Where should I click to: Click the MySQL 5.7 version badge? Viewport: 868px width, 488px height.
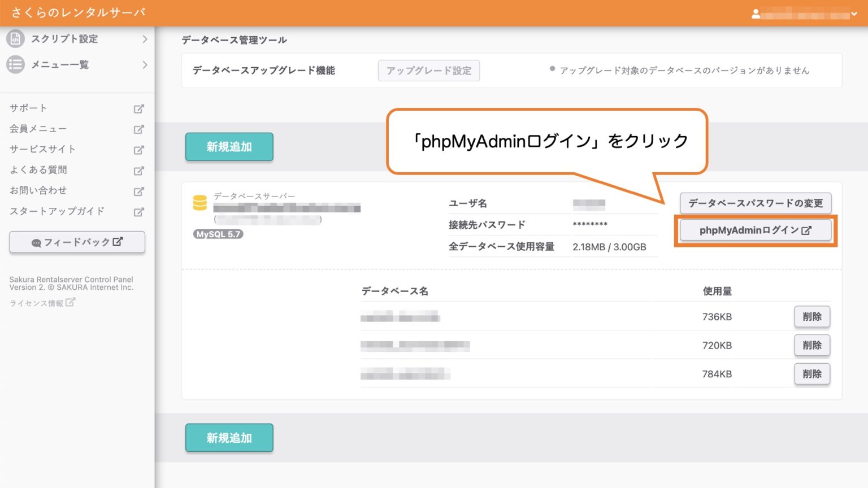(x=218, y=234)
